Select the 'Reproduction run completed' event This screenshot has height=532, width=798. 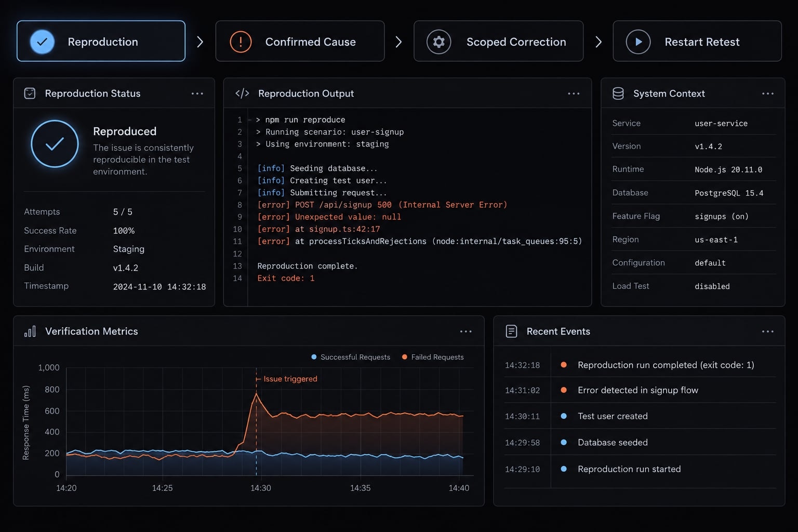tap(640, 365)
